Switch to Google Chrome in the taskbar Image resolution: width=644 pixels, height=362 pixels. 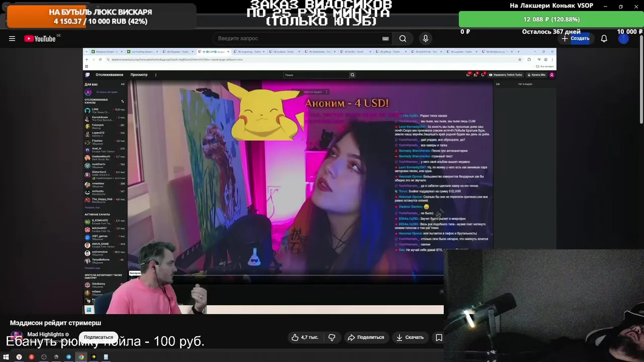tap(81, 357)
